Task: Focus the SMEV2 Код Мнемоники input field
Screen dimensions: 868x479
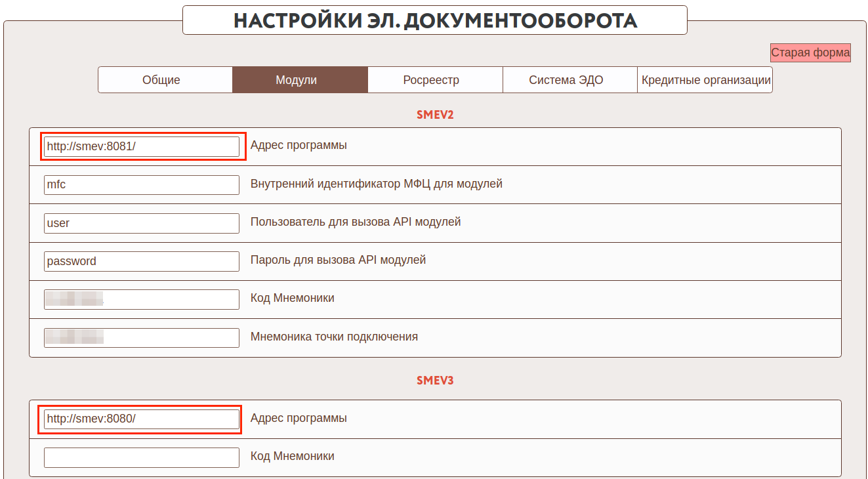Action: pos(142,299)
